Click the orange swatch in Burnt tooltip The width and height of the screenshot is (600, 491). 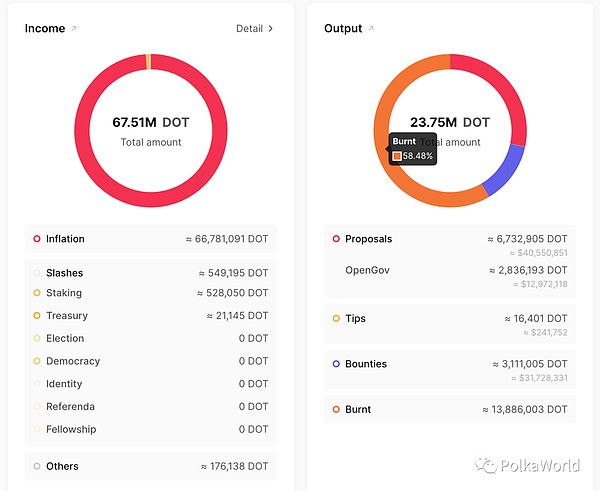point(397,156)
